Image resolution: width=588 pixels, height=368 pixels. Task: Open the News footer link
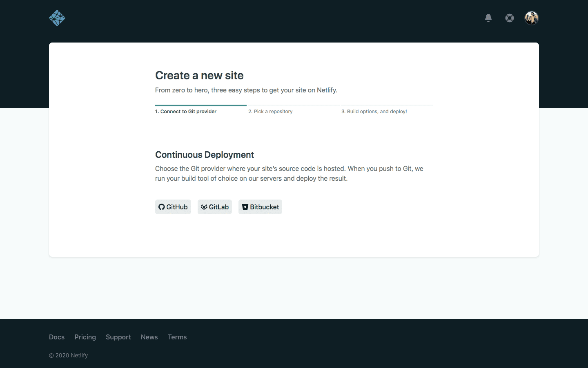point(149,337)
